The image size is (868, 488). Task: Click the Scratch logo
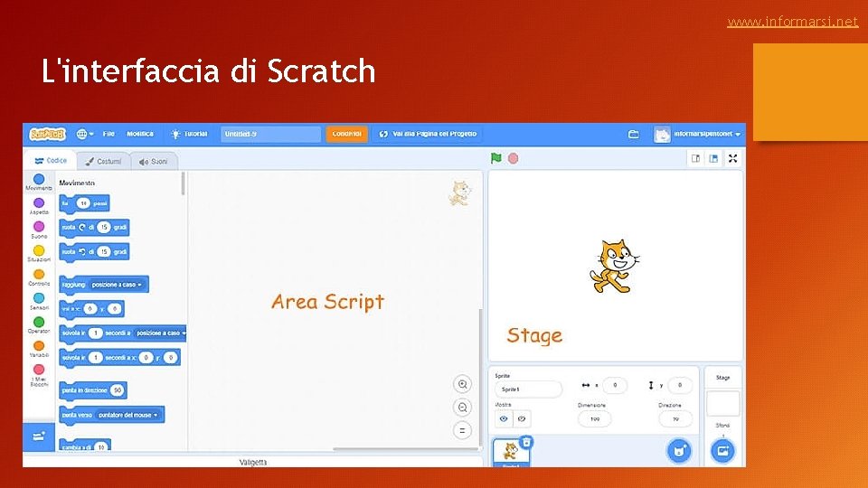[x=47, y=134]
